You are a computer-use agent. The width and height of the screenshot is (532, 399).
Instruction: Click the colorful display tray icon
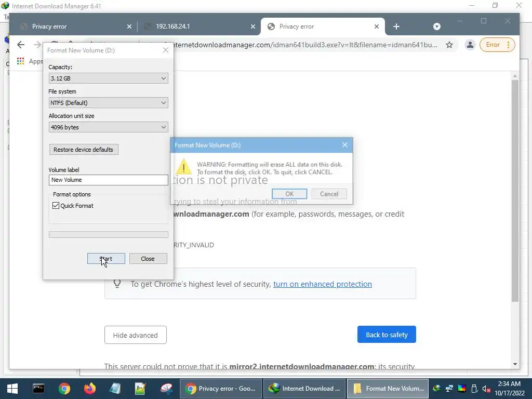tap(462, 389)
